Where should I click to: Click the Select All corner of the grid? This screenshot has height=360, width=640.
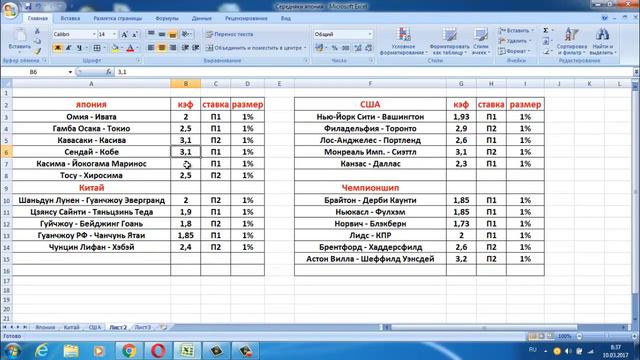pos(7,84)
